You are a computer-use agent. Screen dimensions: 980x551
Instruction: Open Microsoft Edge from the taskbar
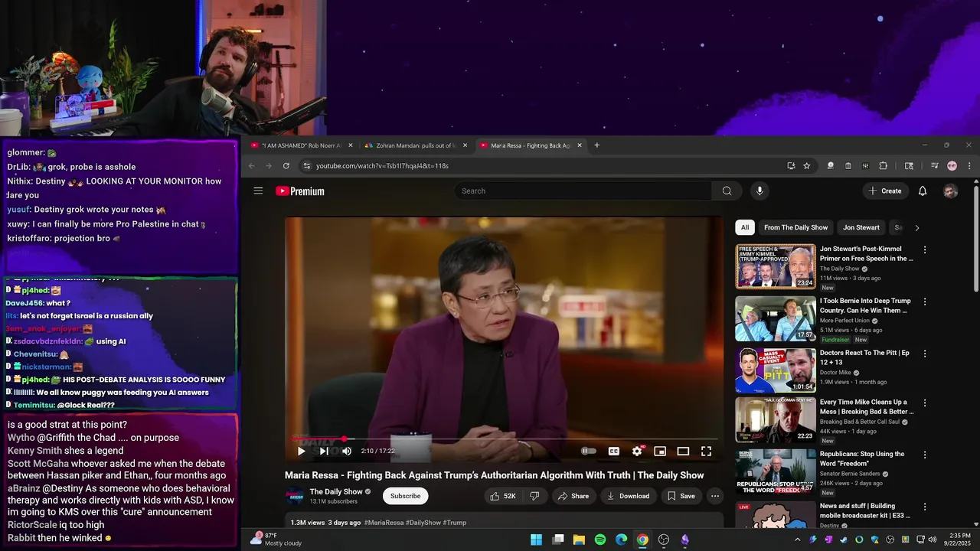621,540
